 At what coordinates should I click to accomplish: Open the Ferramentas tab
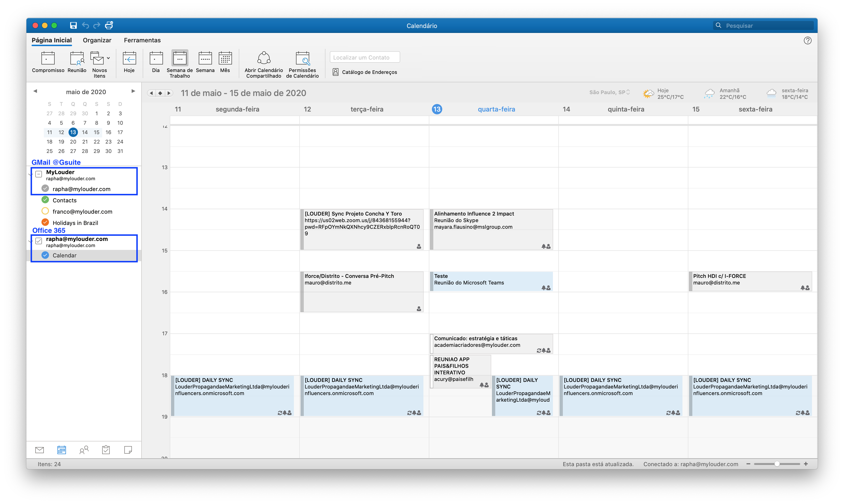pos(142,40)
